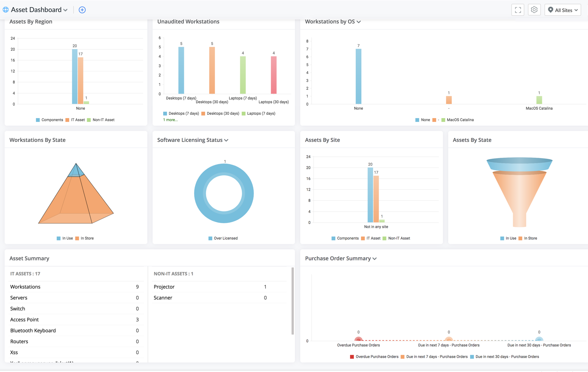Expand the Workstations by OS chevron
Screen dimensions: 588x372
tap(359, 22)
